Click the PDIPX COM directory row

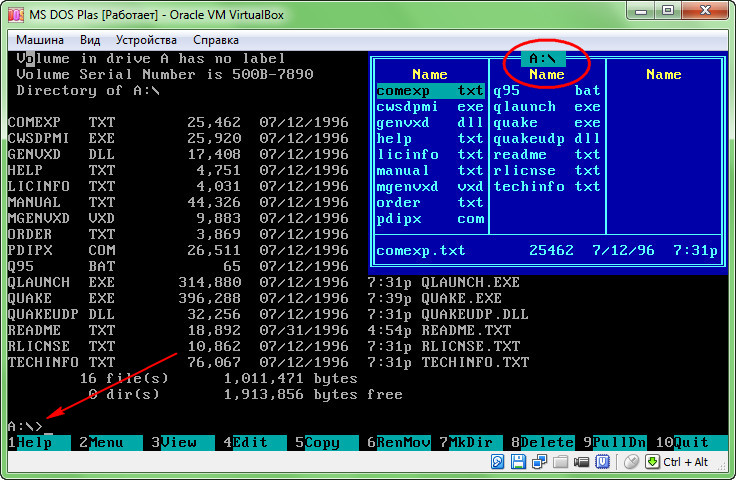click(x=178, y=251)
